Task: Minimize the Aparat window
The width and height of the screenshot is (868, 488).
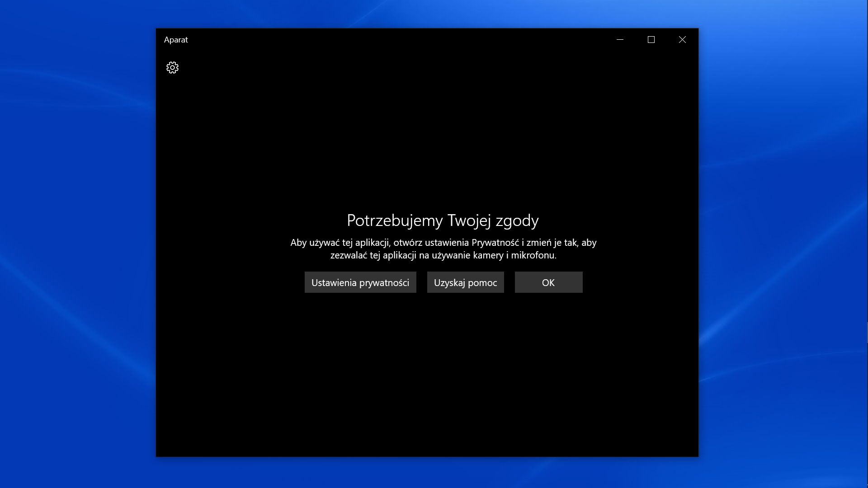Action: [620, 40]
